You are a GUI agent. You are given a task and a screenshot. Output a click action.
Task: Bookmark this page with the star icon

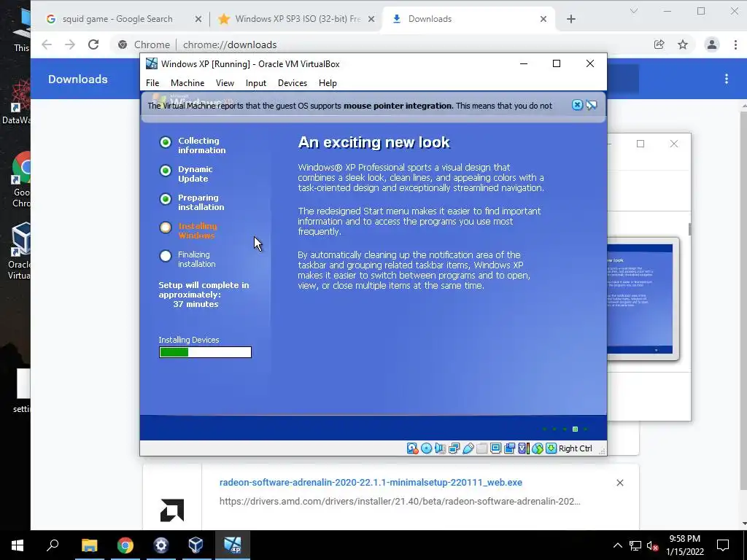tap(683, 44)
